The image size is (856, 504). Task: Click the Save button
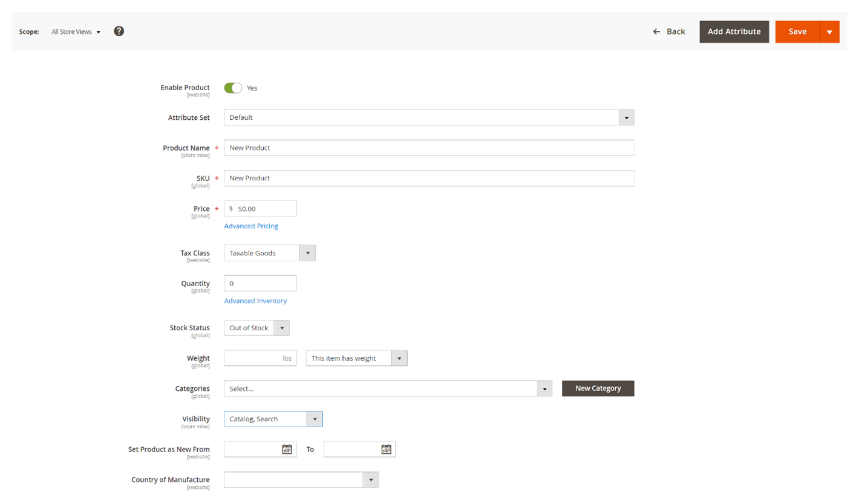pos(797,31)
